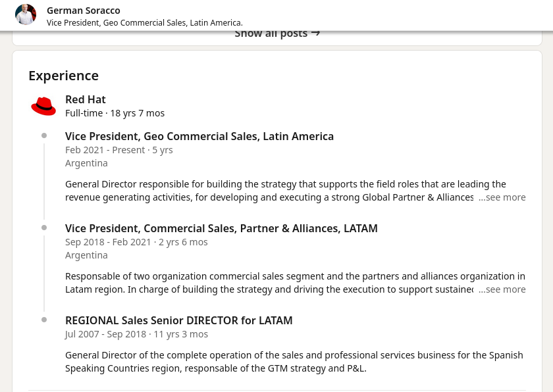
Task: Click the header headline under German Soracco
Action: click(145, 23)
